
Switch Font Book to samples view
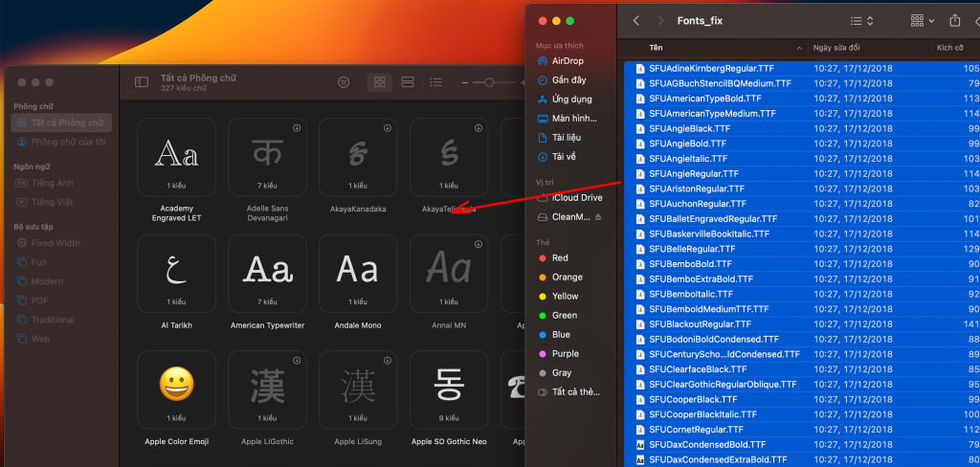(407, 82)
